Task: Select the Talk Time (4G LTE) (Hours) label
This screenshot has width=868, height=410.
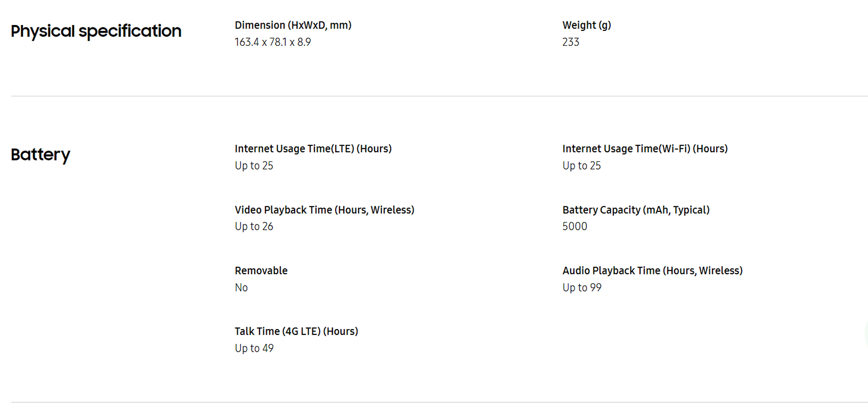Action: 297,331
